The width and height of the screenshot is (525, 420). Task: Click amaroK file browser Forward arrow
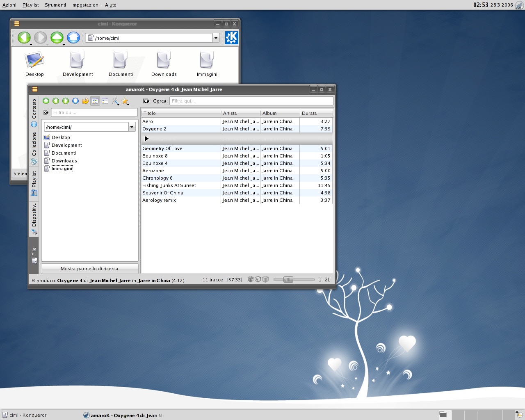(66, 101)
